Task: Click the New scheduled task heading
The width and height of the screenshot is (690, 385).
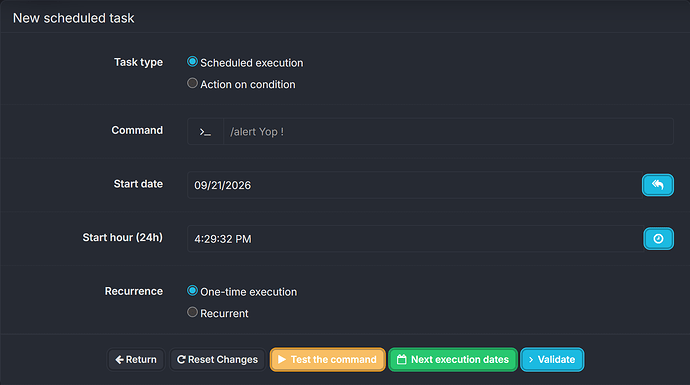Action: coord(73,18)
